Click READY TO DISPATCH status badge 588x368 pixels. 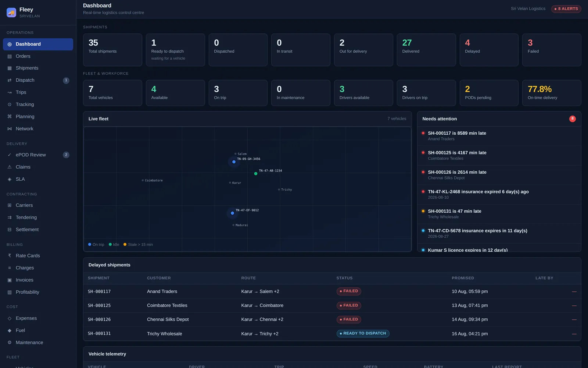[x=363, y=333]
